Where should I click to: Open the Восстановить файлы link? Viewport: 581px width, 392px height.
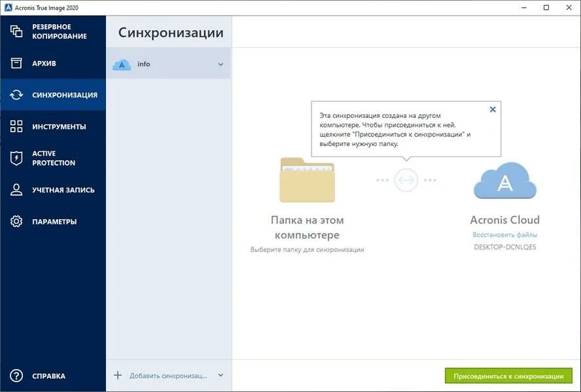click(x=505, y=235)
